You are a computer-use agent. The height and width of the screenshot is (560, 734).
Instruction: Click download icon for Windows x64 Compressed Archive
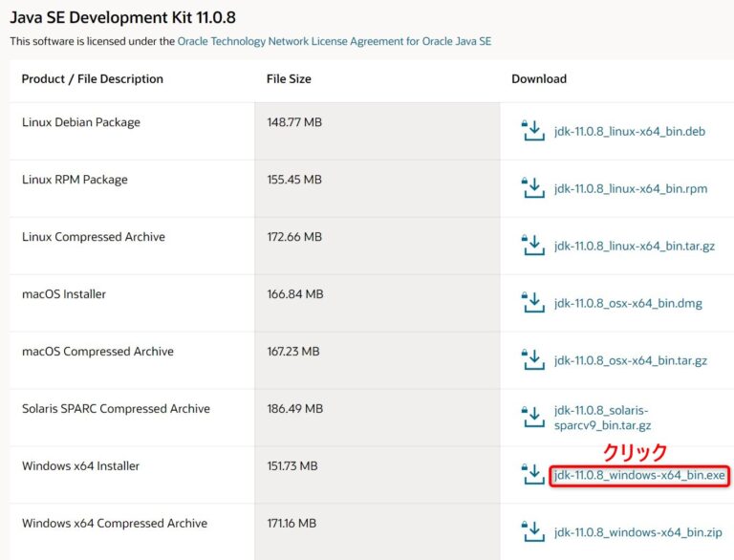pyautogui.click(x=531, y=532)
